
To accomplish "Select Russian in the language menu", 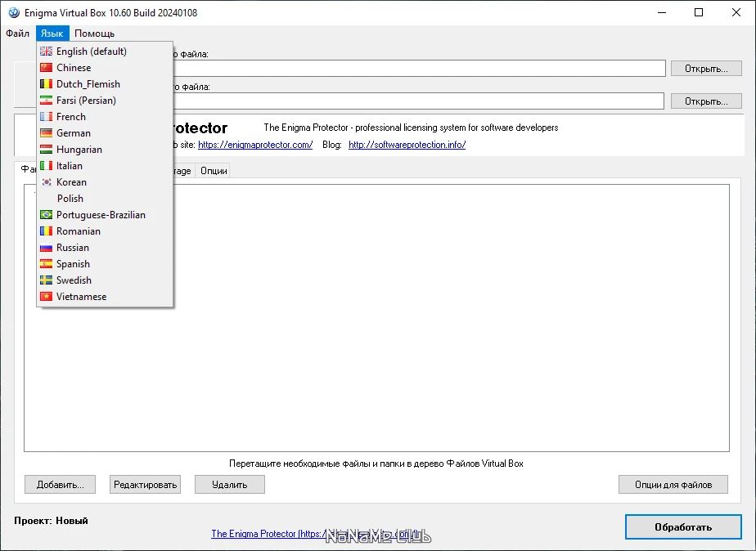I will pyautogui.click(x=105, y=248).
